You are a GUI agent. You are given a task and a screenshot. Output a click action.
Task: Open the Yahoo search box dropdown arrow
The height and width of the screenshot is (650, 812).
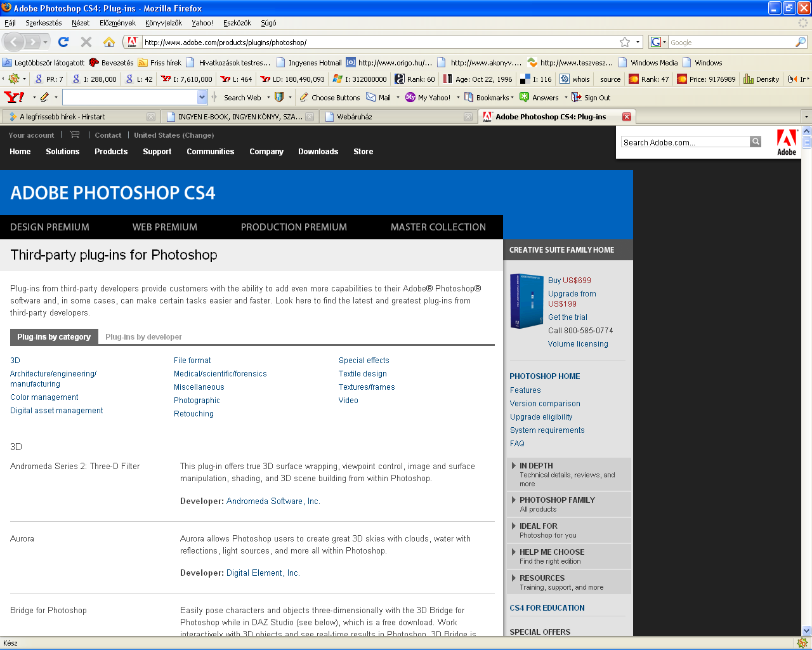(202, 97)
